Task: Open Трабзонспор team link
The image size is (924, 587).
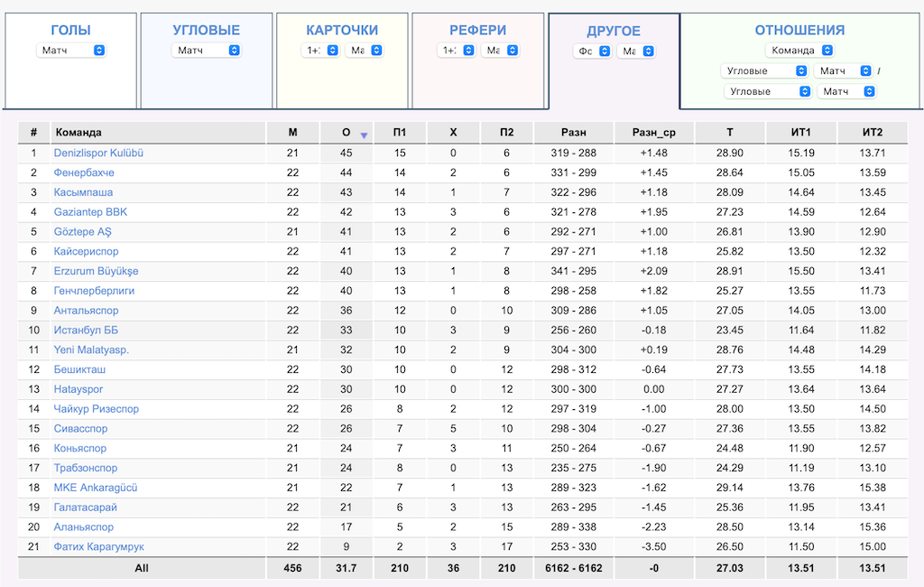Action: [86, 468]
